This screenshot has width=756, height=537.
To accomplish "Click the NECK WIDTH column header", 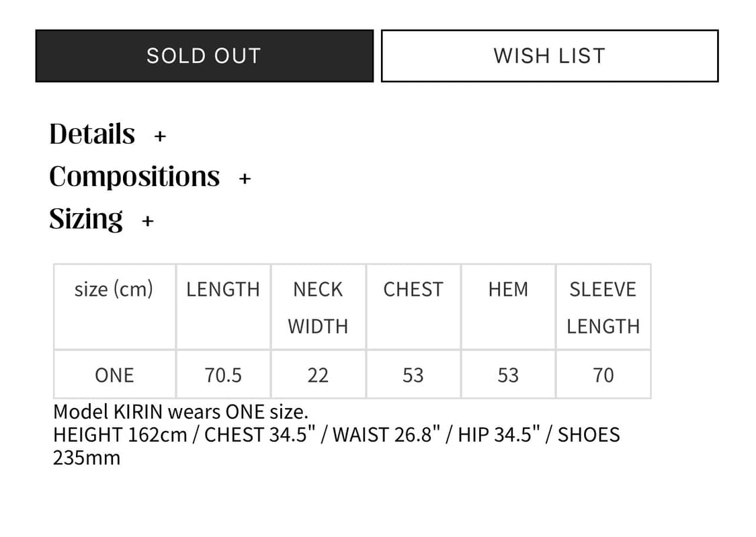I will tap(318, 307).
